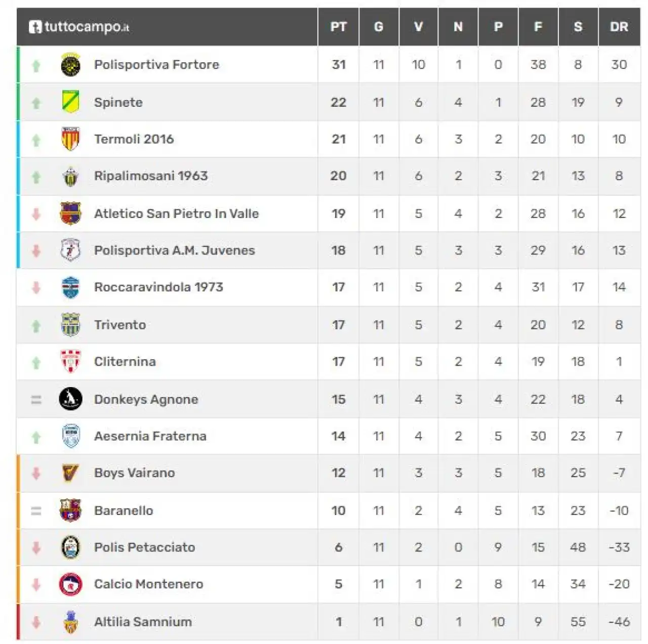Image resolution: width=648 pixels, height=644 pixels.
Task: Click the Spinete green-yellow team crest
Action: tap(70, 102)
